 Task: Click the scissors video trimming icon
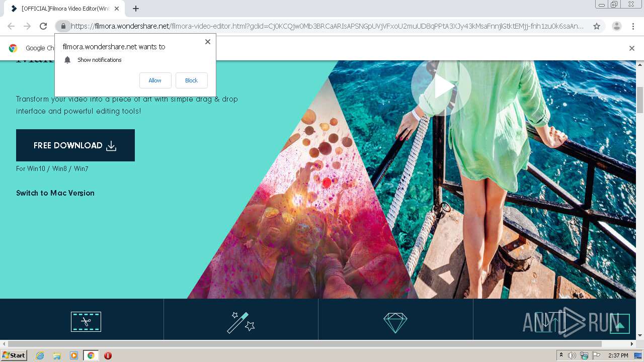[86, 322]
